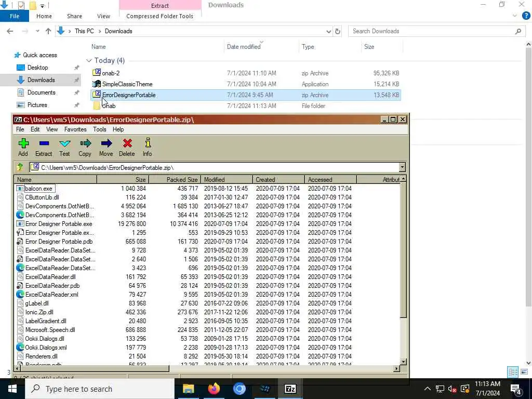Screen dimensions: 532x399
Task: Open File Explorer from taskbar
Action: 188,389
